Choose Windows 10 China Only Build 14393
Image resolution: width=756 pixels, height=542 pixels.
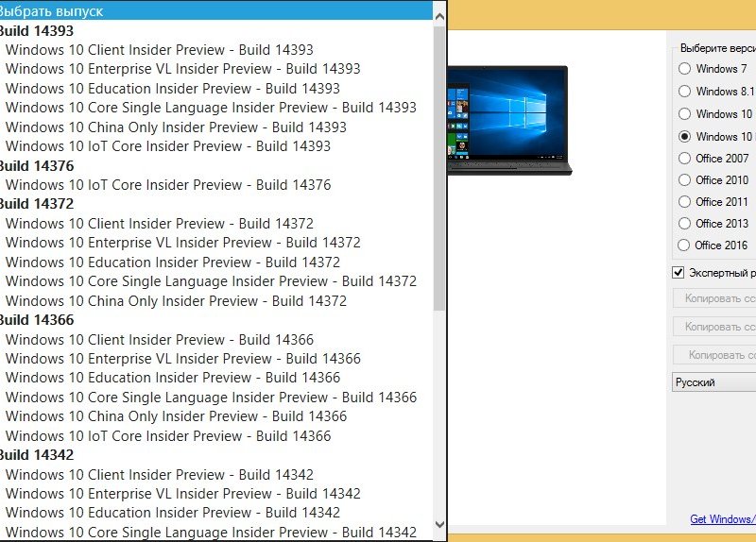tap(176, 127)
